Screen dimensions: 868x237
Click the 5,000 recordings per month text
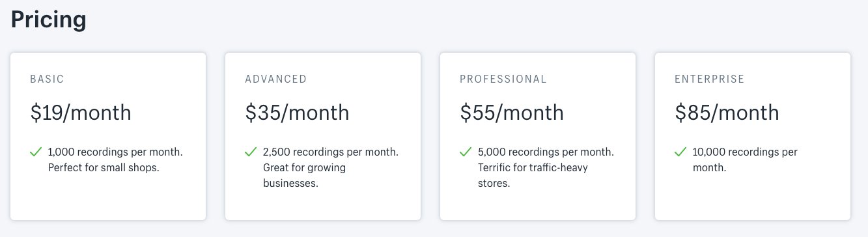tap(546, 152)
